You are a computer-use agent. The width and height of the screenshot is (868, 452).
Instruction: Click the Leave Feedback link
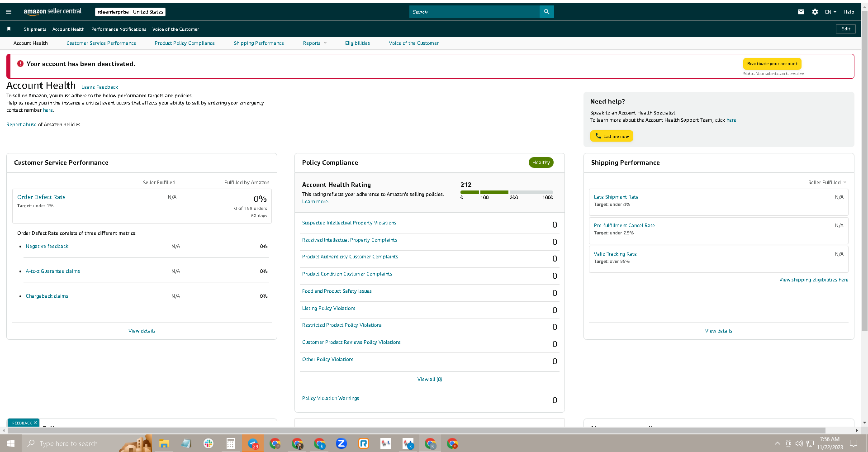click(x=100, y=87)
